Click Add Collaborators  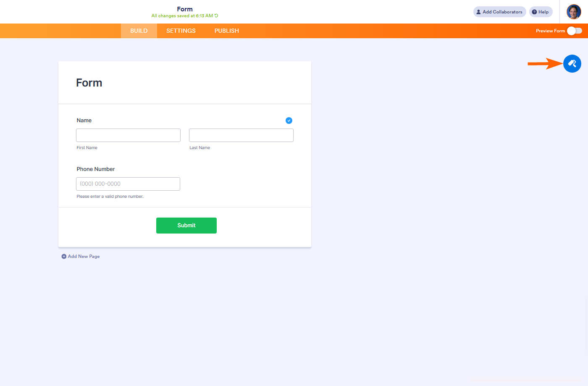[499, 12]
